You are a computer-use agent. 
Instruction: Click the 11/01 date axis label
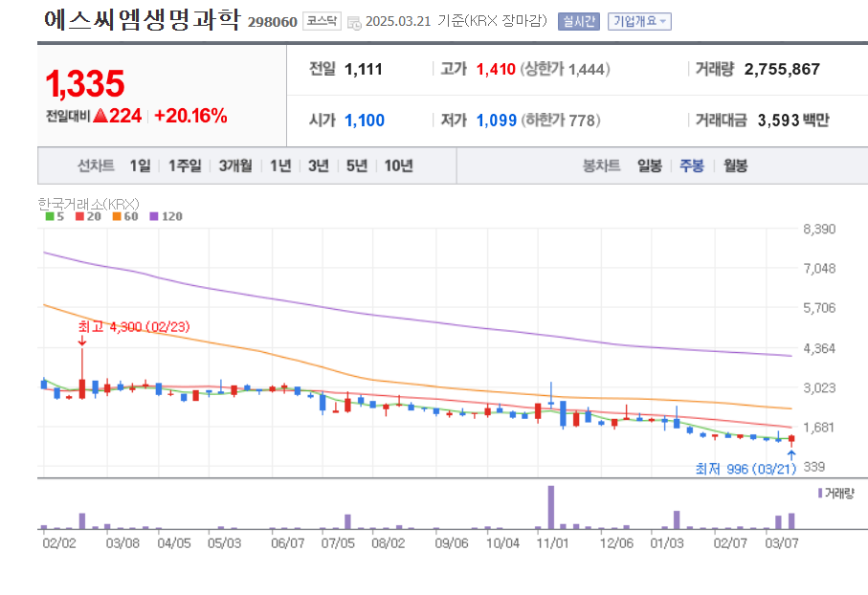coord(552,543)
